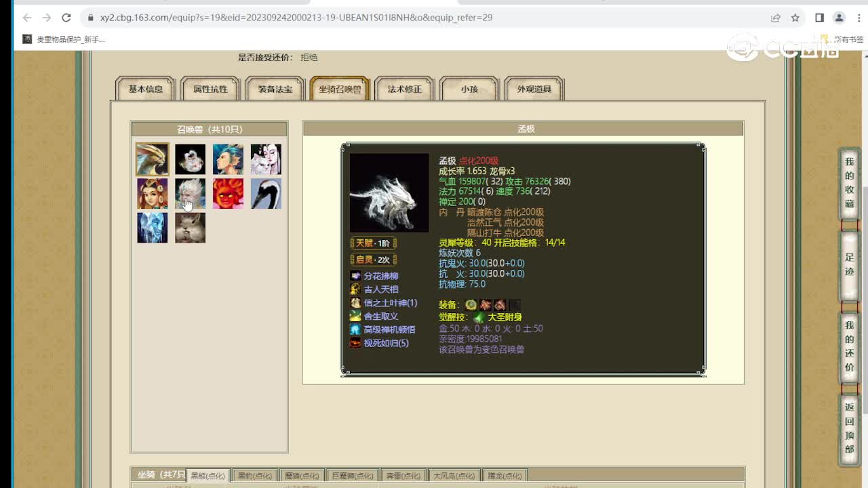Select the blue-haired man summon portrait
This screenshot has width=868, height=488.
click(228, 159)
